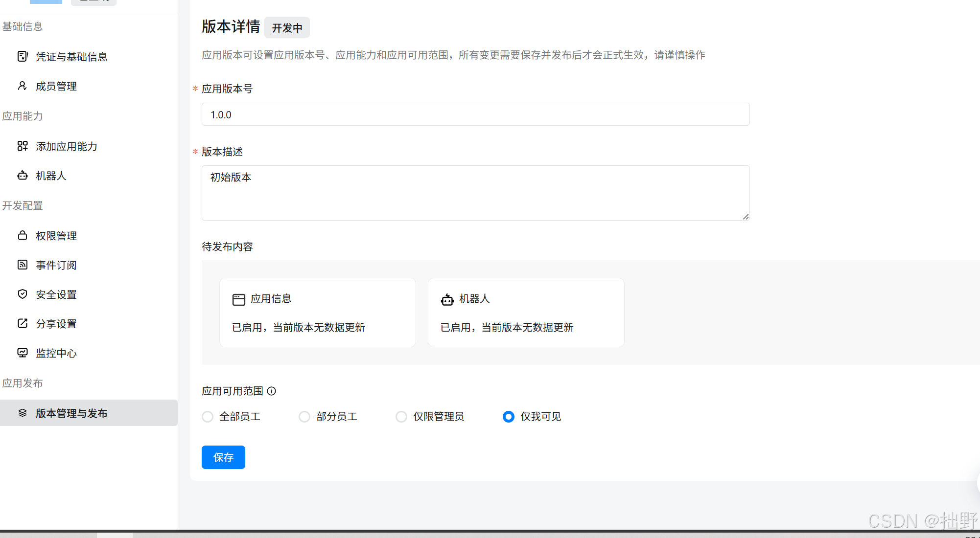Select the 全部员工 radio option
980x538 pixels.
point(208,416)
